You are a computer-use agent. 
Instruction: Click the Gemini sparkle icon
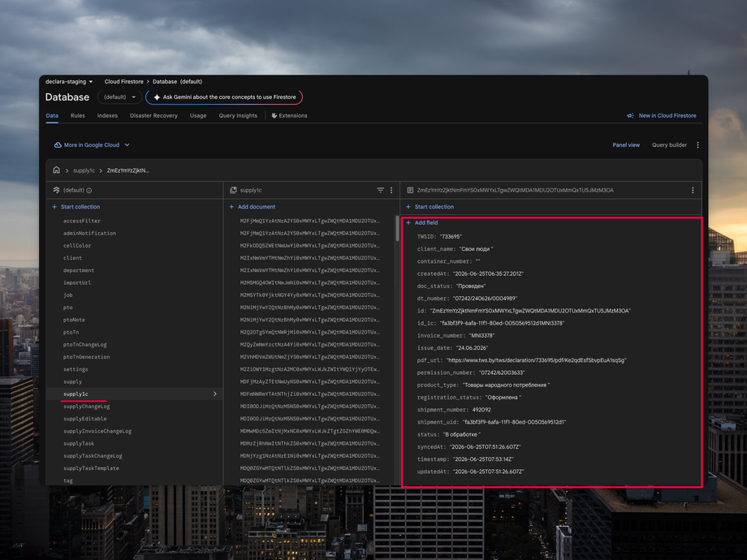click(x=157, y=97)
